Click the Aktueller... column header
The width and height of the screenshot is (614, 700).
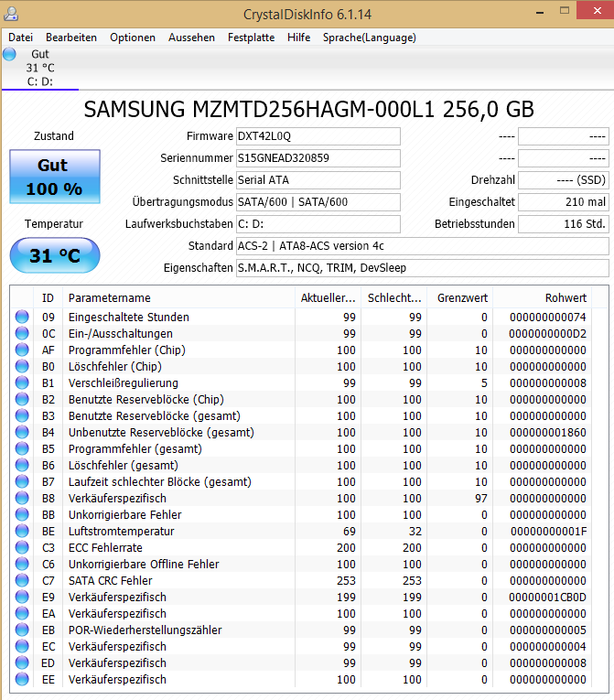tap(329, 297)
